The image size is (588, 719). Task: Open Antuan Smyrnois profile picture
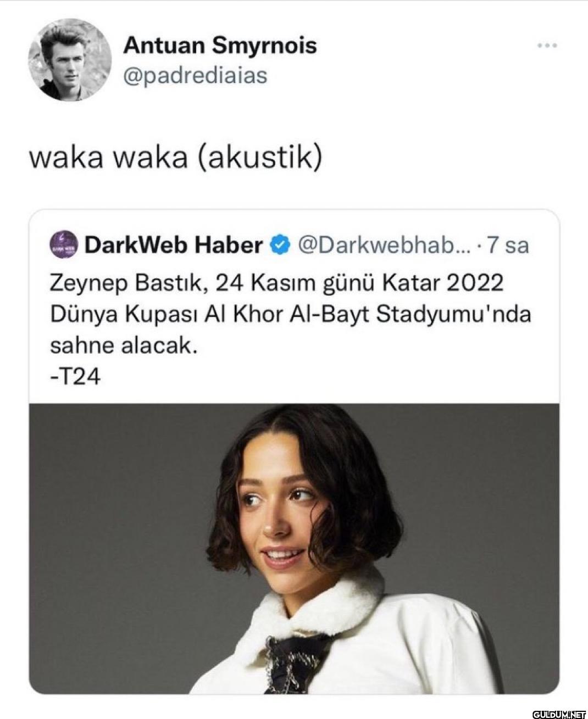coord(70,60)
